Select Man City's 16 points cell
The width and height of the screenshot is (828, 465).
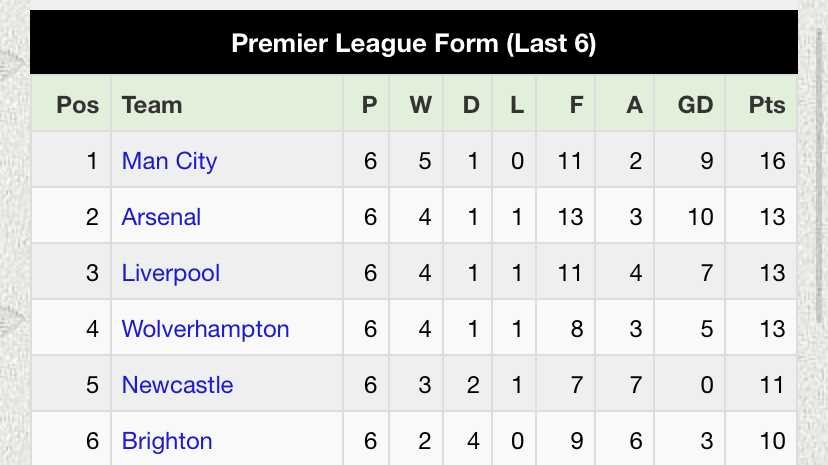761,160
